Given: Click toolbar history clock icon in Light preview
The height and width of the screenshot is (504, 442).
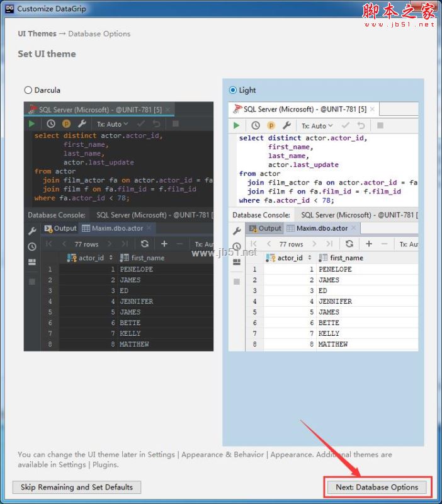Looking at the screenshot, I should point(256,125).
